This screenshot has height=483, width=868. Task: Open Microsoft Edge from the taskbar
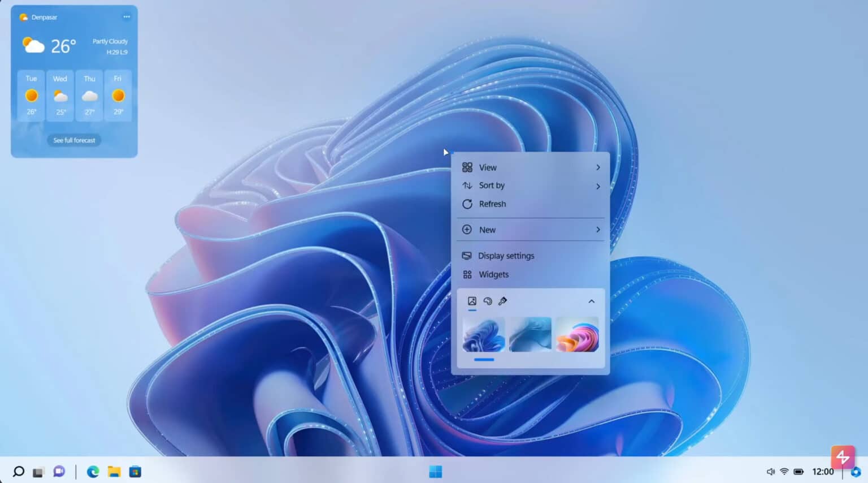tap(92, 471)
